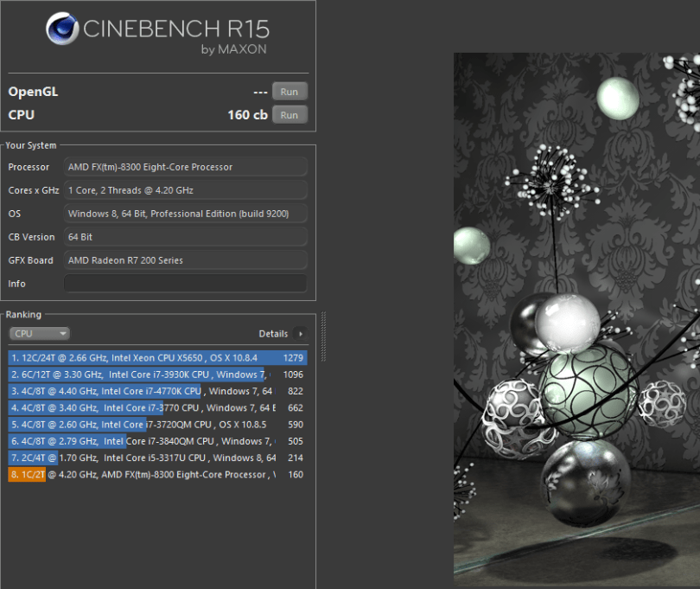Click the Your System group title

pos(31,145)
